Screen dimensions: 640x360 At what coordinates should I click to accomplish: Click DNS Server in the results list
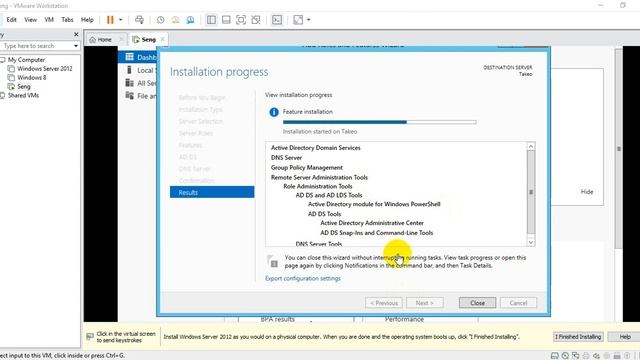[286, 158]
